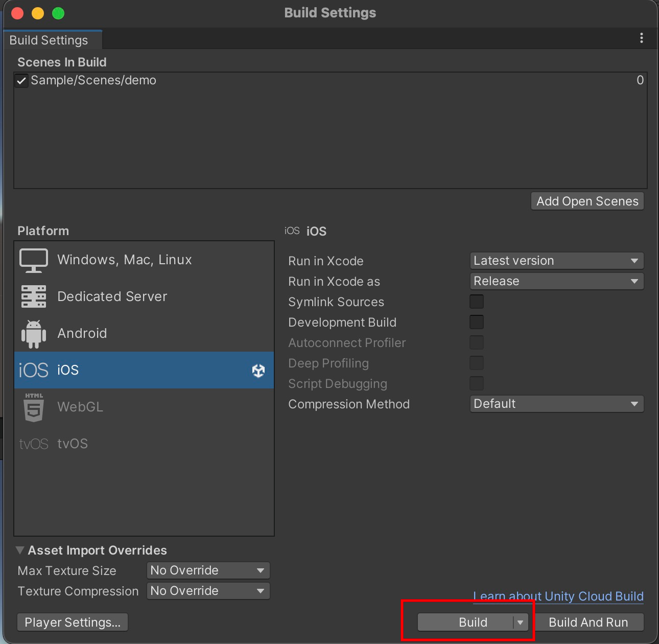Open the Max Texture Size dropdown
Screen dimensions: 659x644
point(207,570)
